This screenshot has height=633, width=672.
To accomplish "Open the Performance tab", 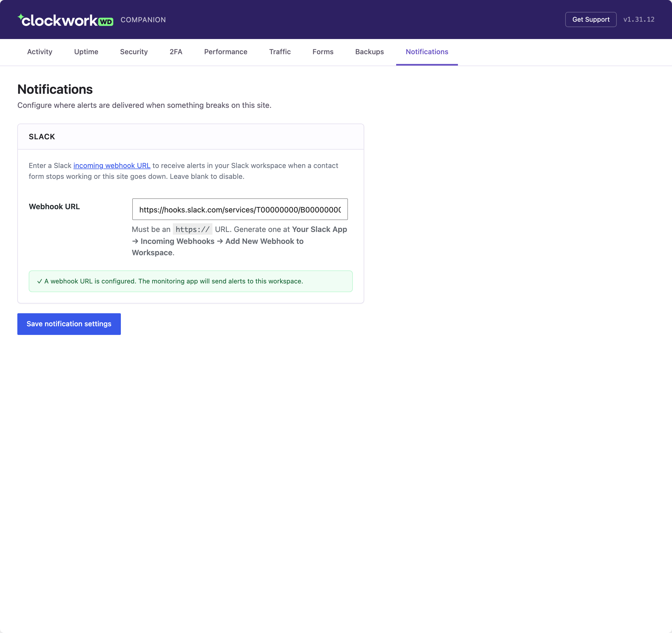I will (x=226, y=52).
